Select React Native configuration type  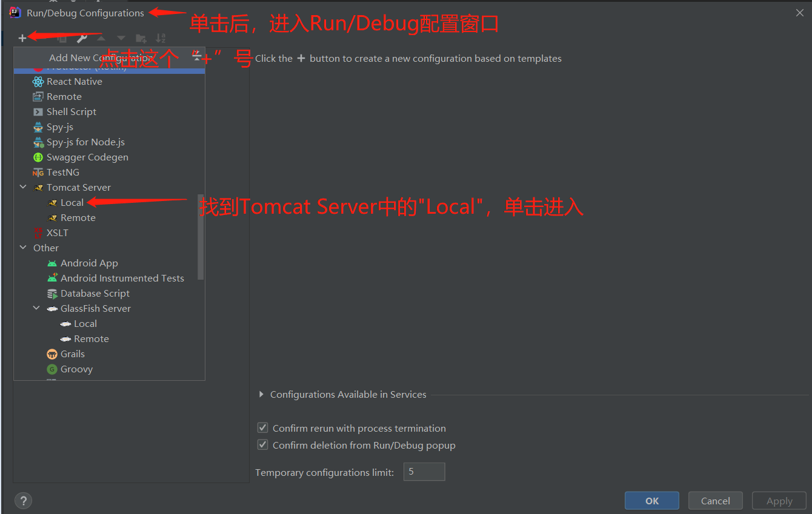(x=75, y=82)
